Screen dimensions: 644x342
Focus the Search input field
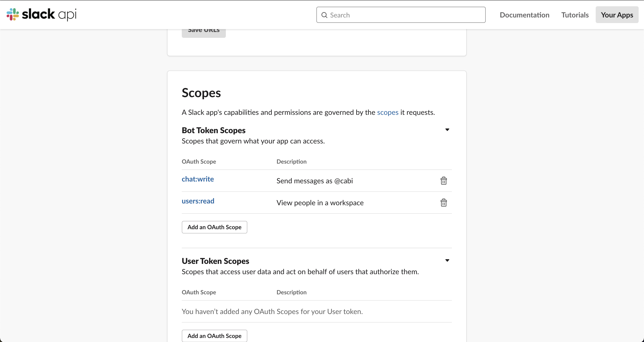click(x=405, y=15)
